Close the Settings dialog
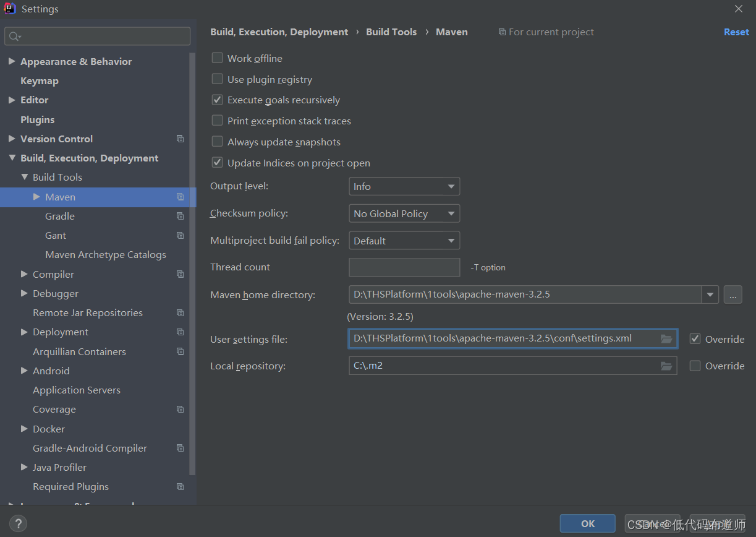Image resolution: width=756 pixels, height=537 pixels. tap(739, 9)
